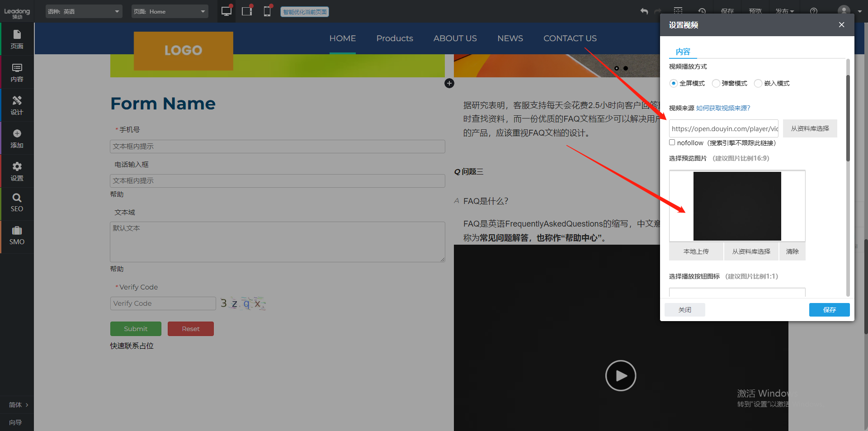Switch to mobile preview mode
This screenshot has height=431, width=868.
tap(267, 11)
